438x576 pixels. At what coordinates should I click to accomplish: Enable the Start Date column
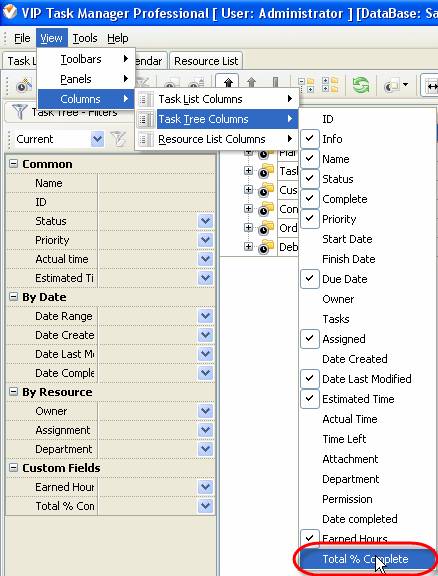pyautogui.click(x=367, y=239)
